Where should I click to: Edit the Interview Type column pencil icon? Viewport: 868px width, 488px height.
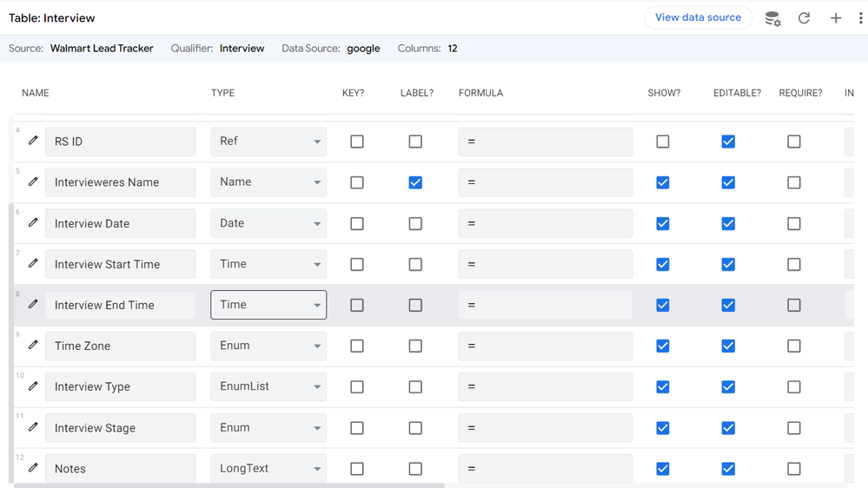click(x=33, y=386)
